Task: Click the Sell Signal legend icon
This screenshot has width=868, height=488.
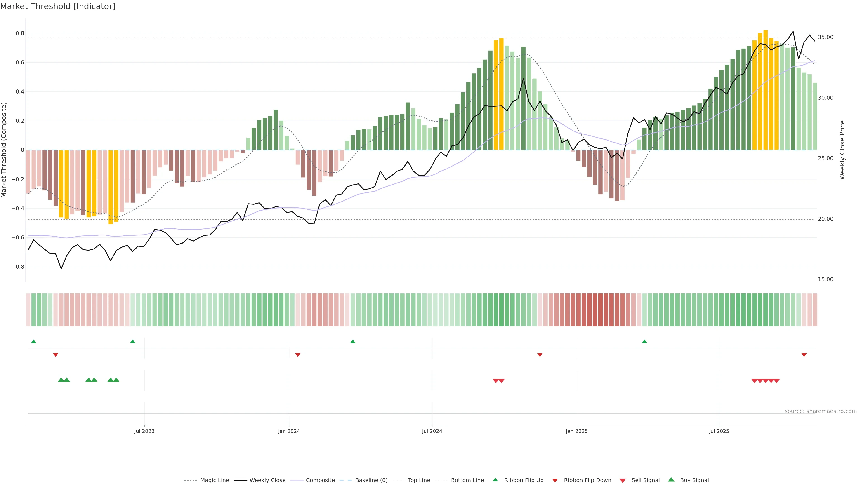Action: point(623,481)
